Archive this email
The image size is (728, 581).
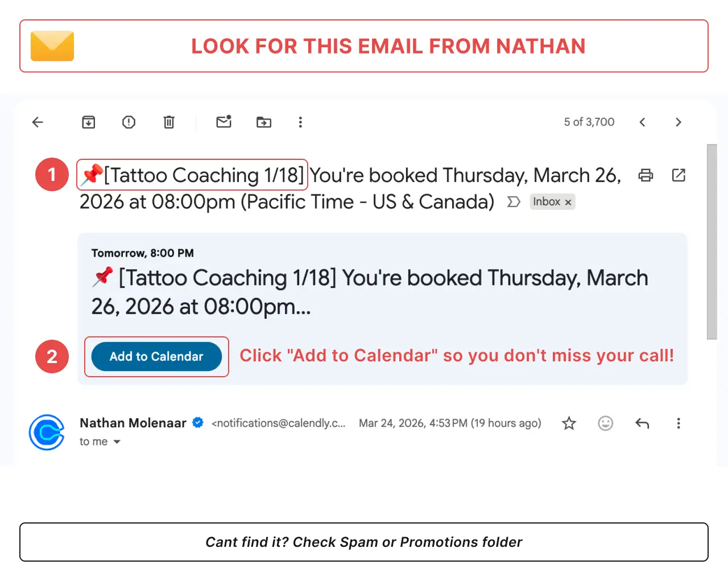point(89,122)
